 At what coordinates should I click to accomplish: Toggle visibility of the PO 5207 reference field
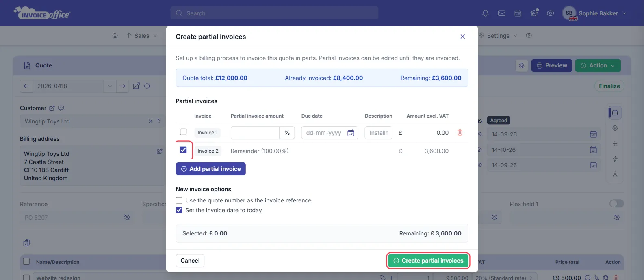[x=127, y=218]
